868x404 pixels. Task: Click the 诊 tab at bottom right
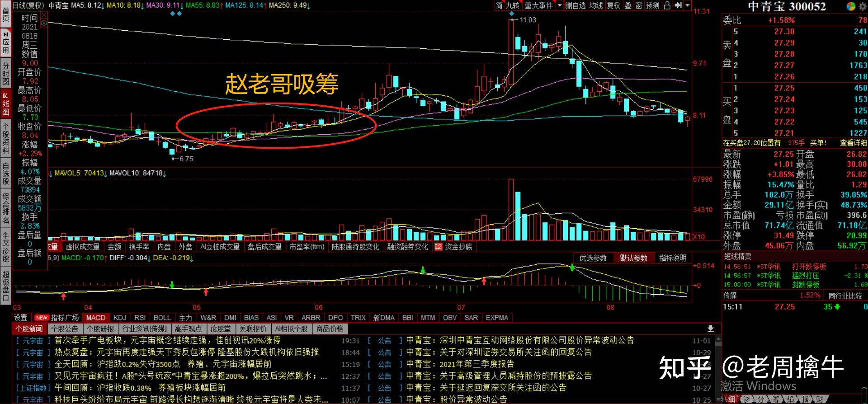(x=746, y=399)
